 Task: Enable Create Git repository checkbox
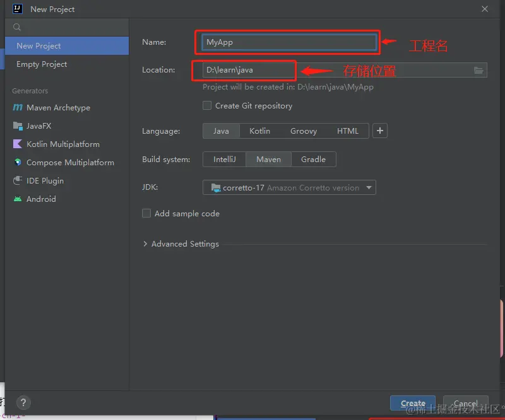pos(207,105)
